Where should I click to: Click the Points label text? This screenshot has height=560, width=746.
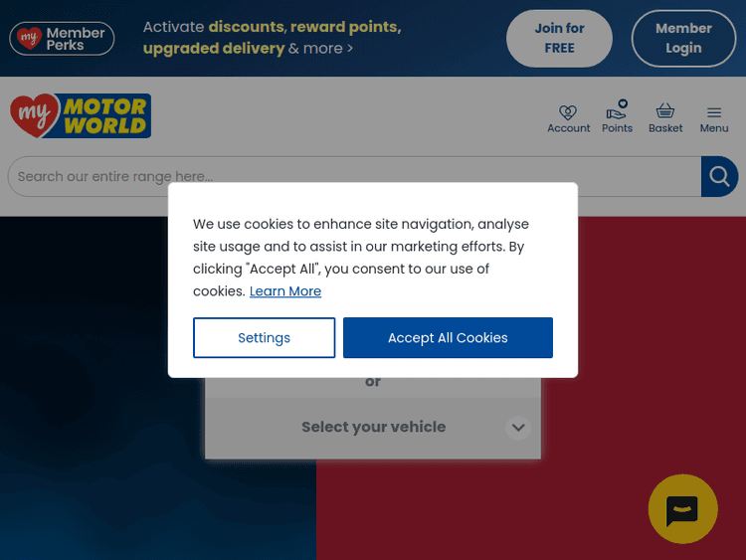617,128
